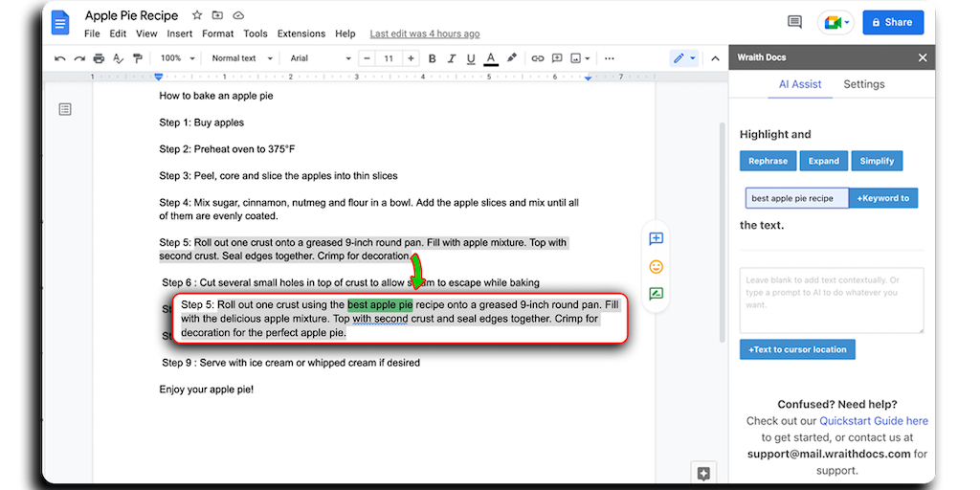
Task: Apply bold formatting with B icon
Action: click(x=432, y=58)
